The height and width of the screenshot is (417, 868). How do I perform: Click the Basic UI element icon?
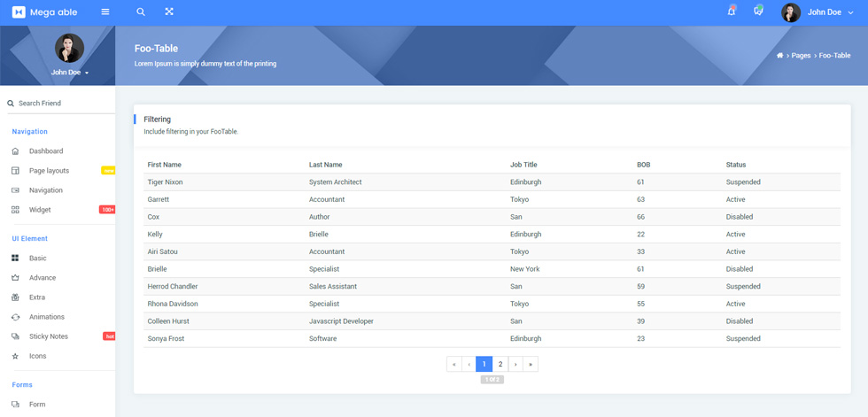click(x=16, y=259)
